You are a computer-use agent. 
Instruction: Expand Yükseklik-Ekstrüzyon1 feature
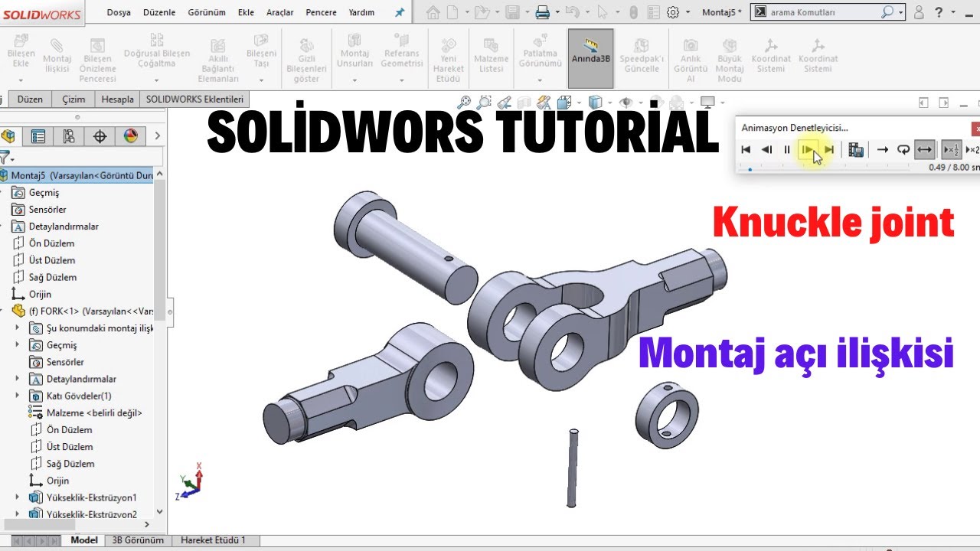point(18,497)
